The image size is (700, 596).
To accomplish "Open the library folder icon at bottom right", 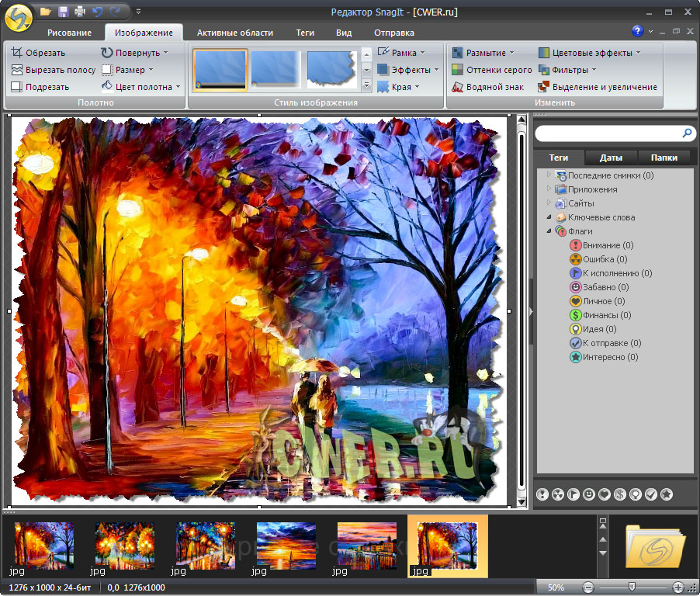I will [655, 546].
